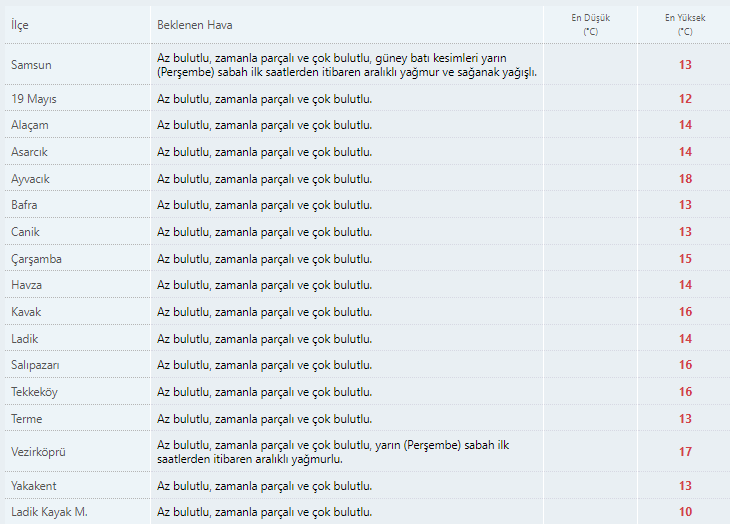Click 19 Mayıs high temperature 12

pos(685,99)
